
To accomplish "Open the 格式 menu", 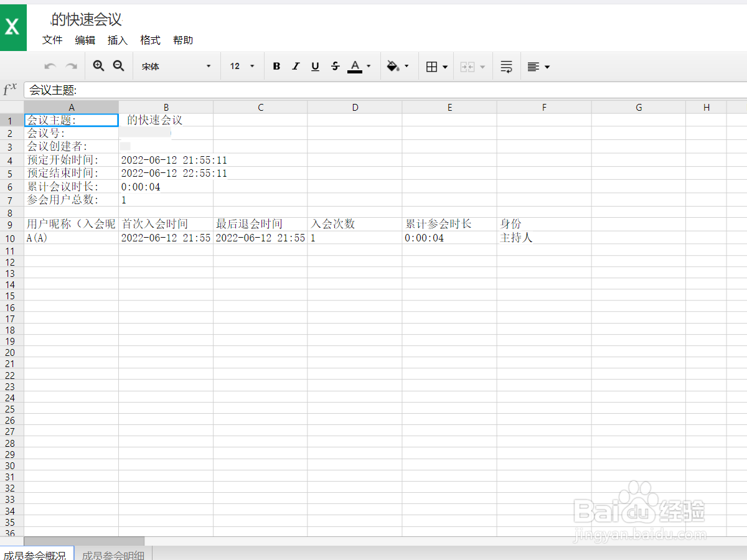I will tap(150, 40).
